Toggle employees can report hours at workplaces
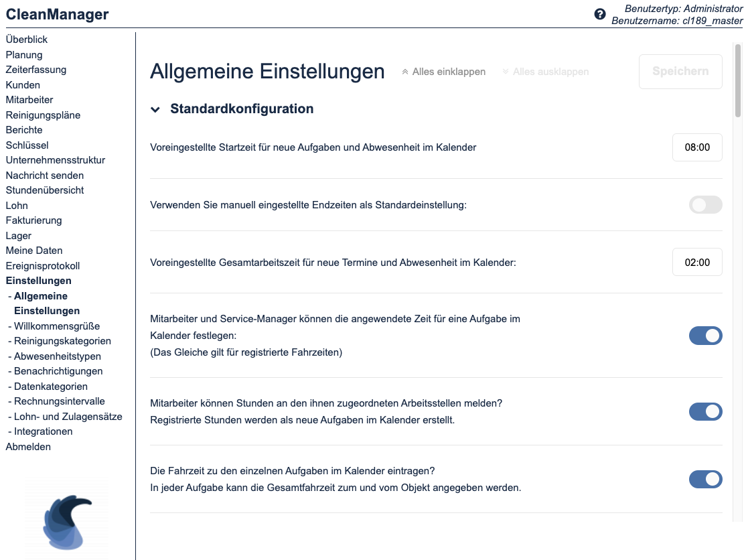 pyautogui.click(x=706, y=411)
